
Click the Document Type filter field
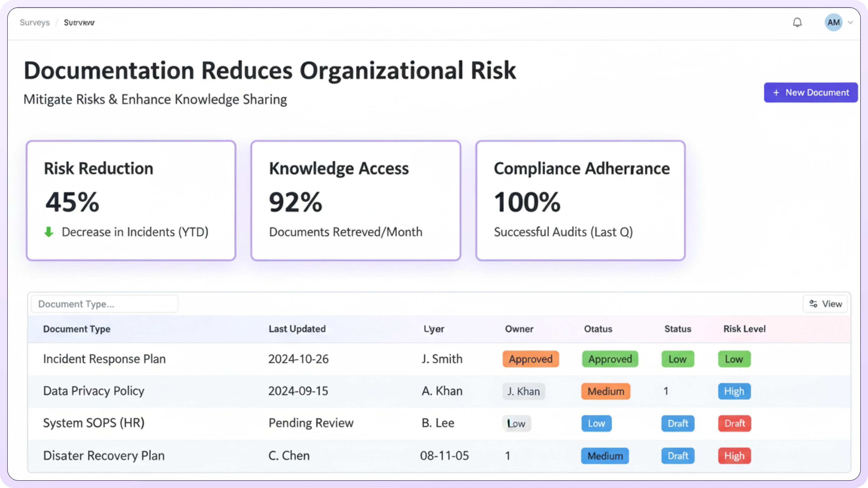104,304
